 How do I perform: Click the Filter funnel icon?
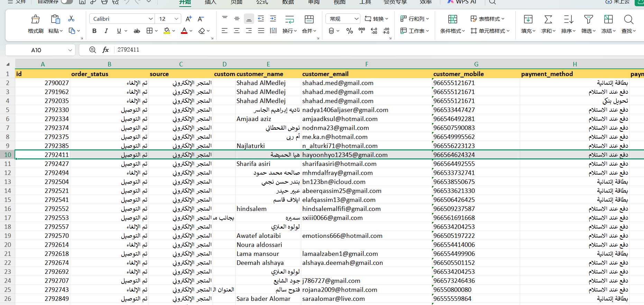point(588,19)
